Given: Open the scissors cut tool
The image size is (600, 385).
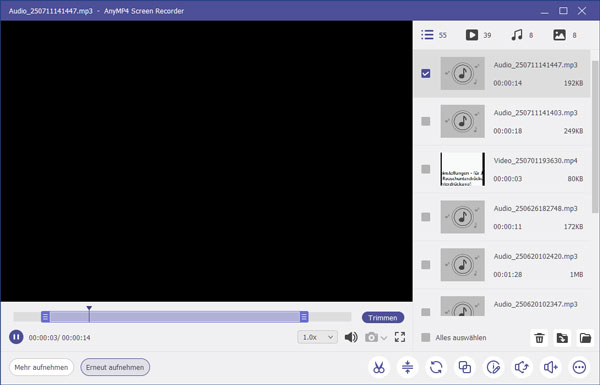Looking at the screenshot, I should pos(379,367).
